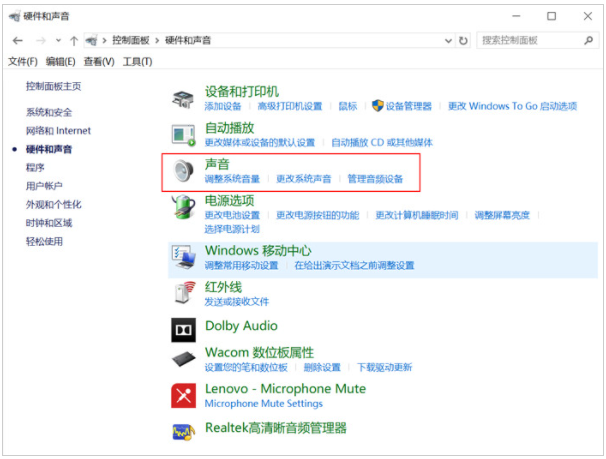Click the 管理音频设备 link
Screen dimensions: 606x459
375,179
